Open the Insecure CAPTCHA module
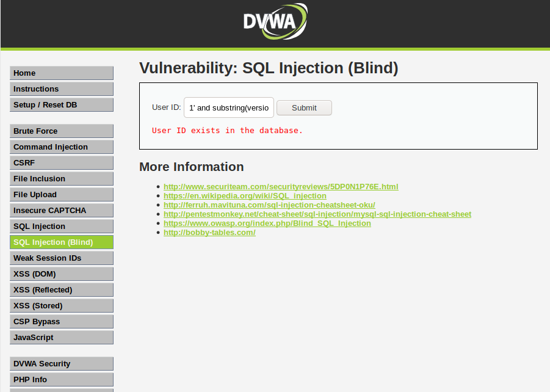Image resolution: width=550 pixels, height=392 pixels. click(61, 210)
